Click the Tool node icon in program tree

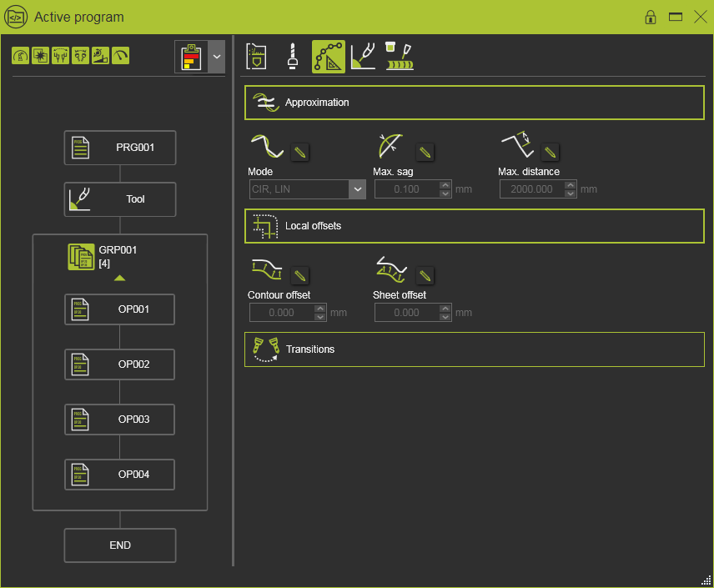81,199
